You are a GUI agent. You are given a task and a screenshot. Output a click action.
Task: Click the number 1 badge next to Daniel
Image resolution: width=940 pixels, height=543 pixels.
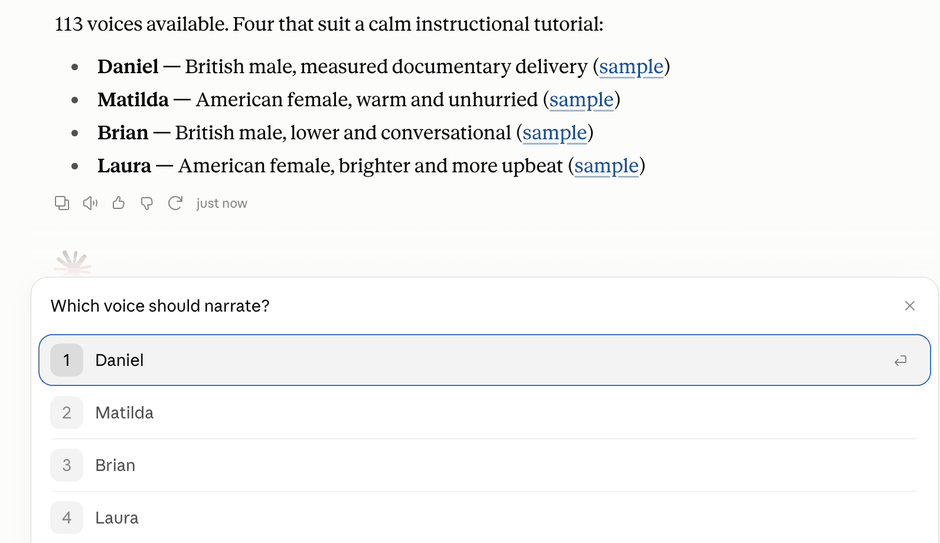click(67, 360)
